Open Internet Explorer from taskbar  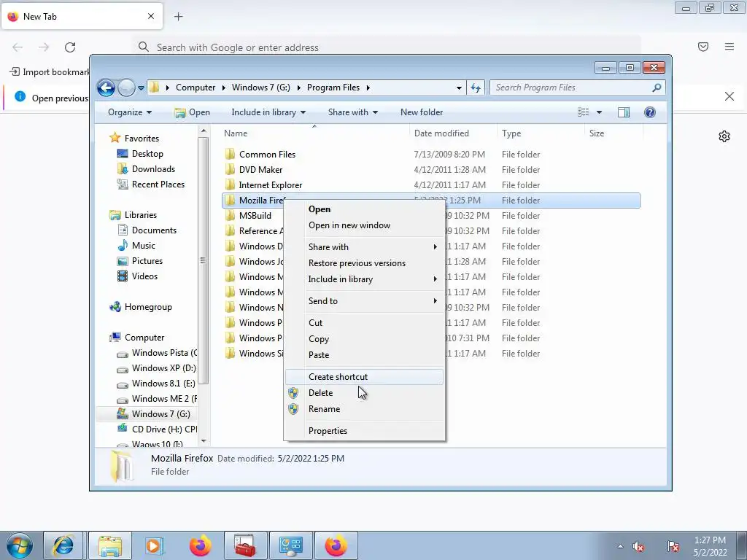[63, 545]
